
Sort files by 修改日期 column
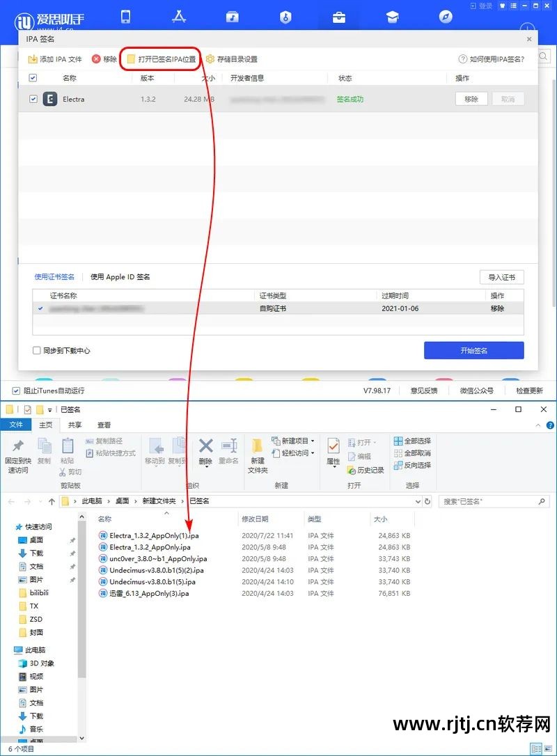click(255, 519)
